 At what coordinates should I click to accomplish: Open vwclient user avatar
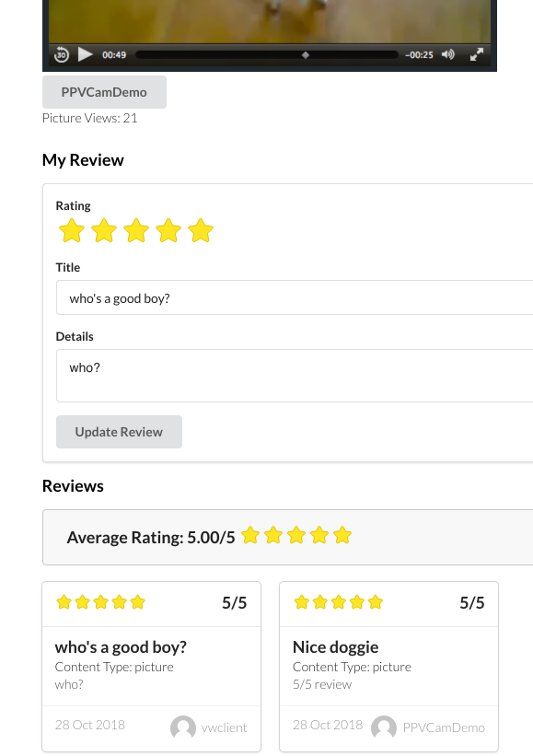click(183, 727)
